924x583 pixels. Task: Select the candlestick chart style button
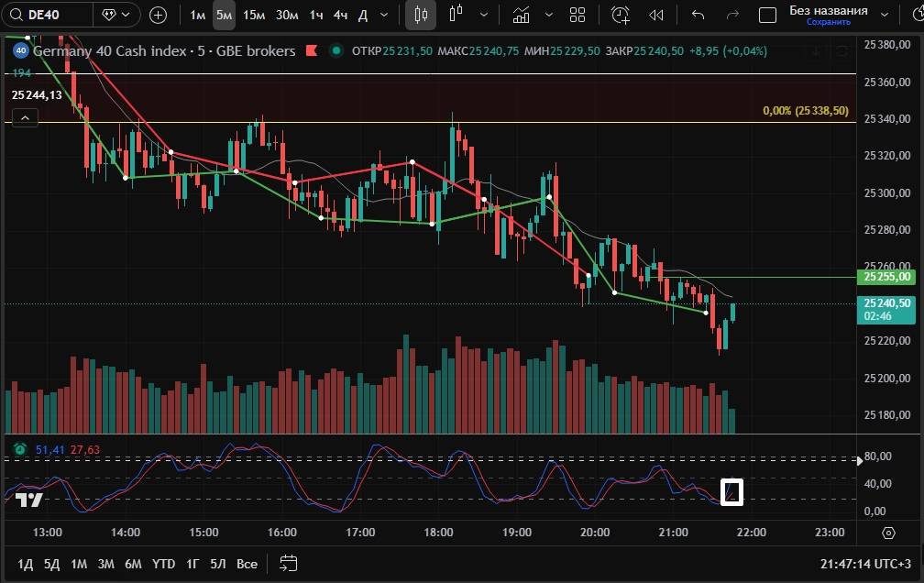pyautogui.click(x=421, y=15)
